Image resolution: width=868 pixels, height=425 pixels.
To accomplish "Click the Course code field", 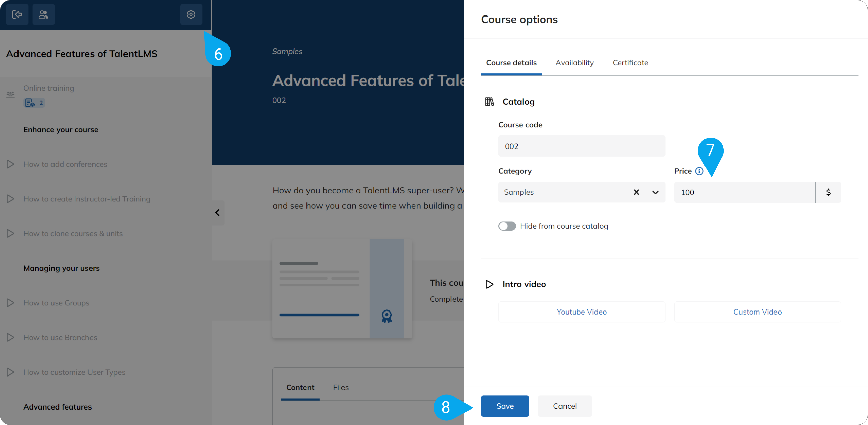I will (582, 146).
